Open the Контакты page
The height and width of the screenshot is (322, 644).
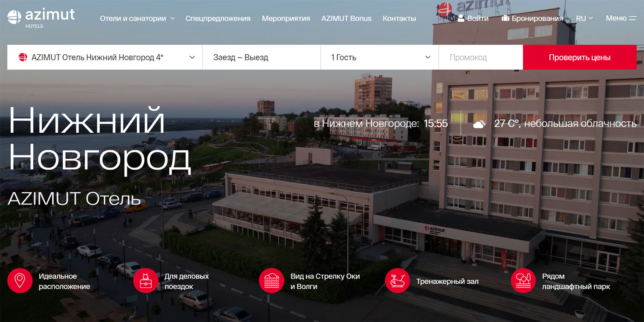pyautogui.click(x=399, y=18)
